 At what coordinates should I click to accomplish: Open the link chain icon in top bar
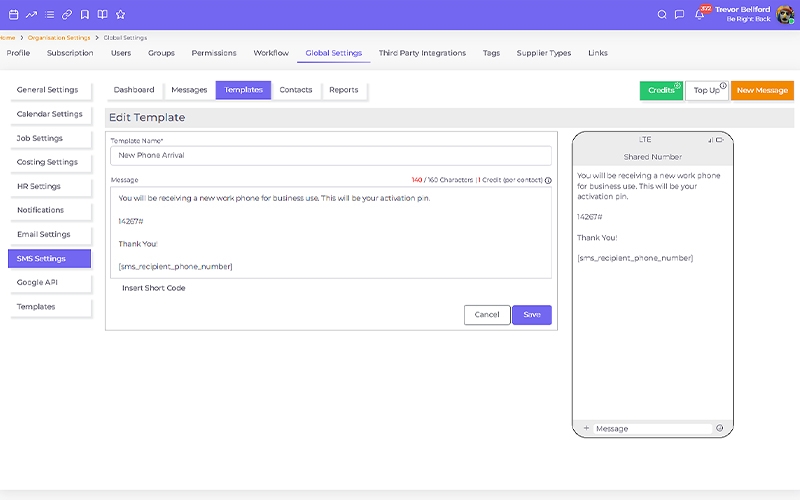pyautogui.click(x=67, y=15)
